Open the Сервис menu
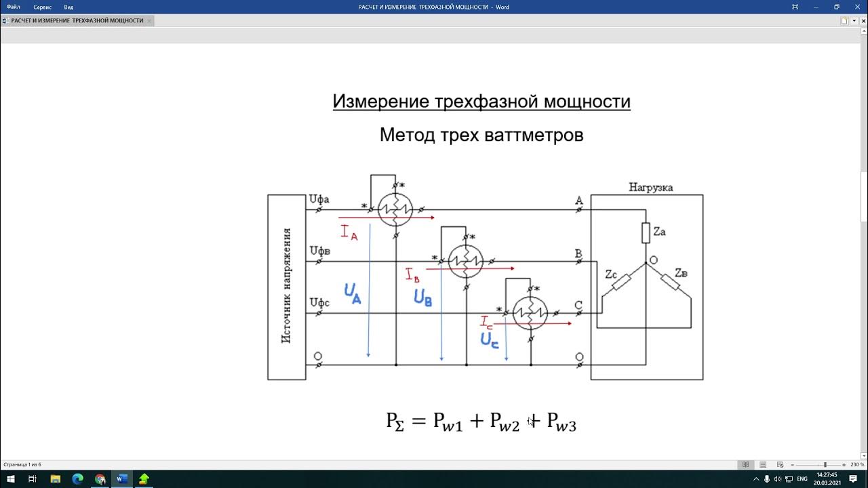This screenshot has height=488, width=868. 42,7
